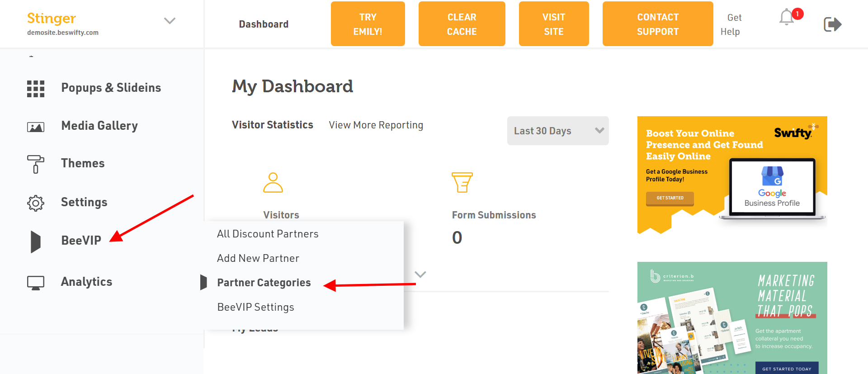Open the Last 30 Days dropdown
The image size is (868, 374).
[x=558, y=131]
